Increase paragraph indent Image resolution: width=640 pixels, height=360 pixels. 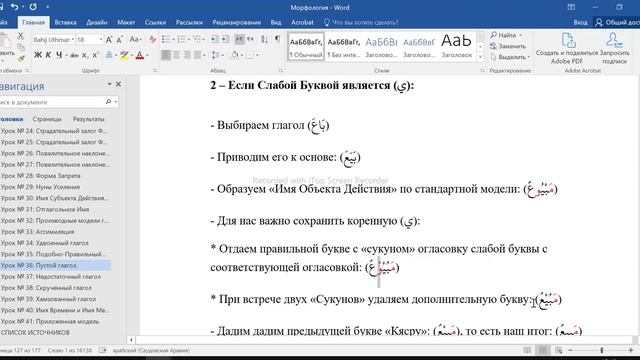point(225,39)
